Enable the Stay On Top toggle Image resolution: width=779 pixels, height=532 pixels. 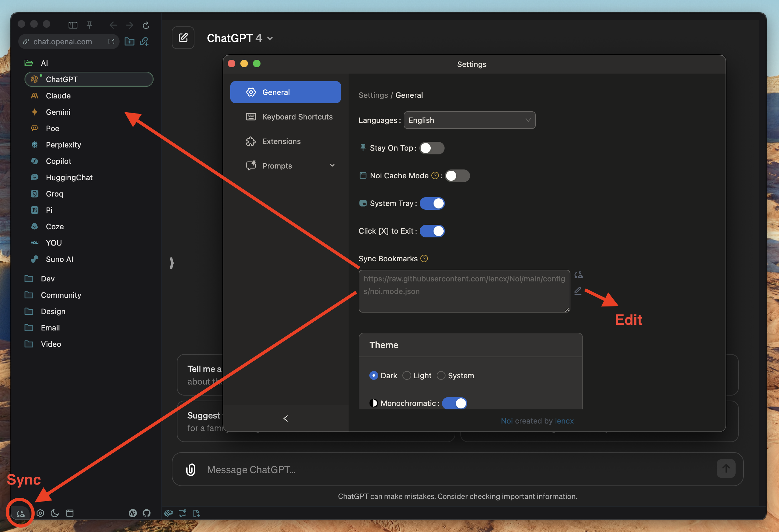432,148
